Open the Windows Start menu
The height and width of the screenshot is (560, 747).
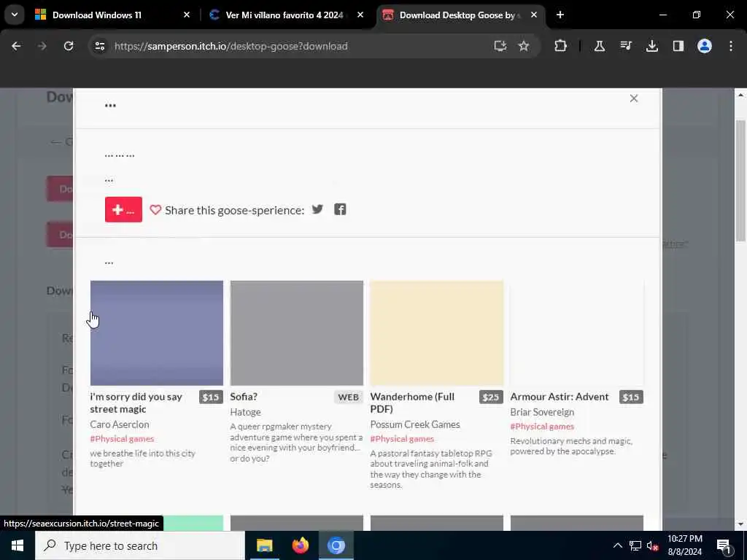[x=18, y=545]
